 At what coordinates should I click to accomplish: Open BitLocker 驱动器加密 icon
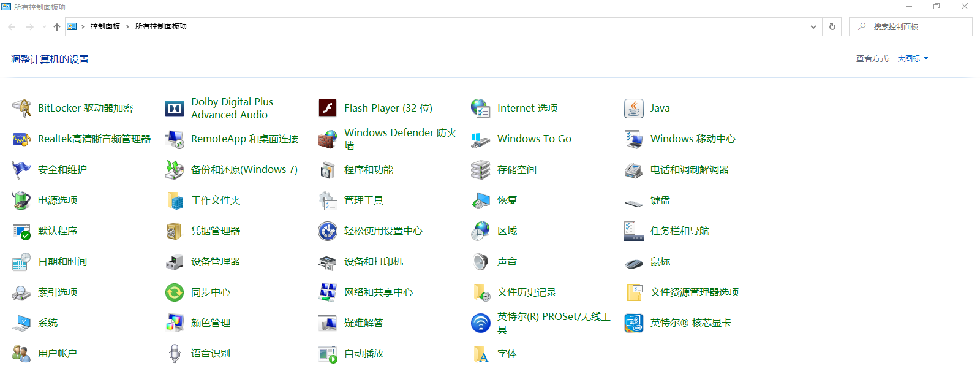coord(21,109)
